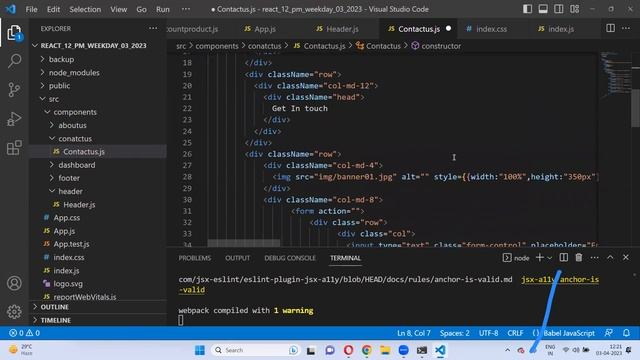Image resolution: width=640 pixels, height=360 pixels.
Task: Expand the TIMELINE section
Action: pos(56,320)
